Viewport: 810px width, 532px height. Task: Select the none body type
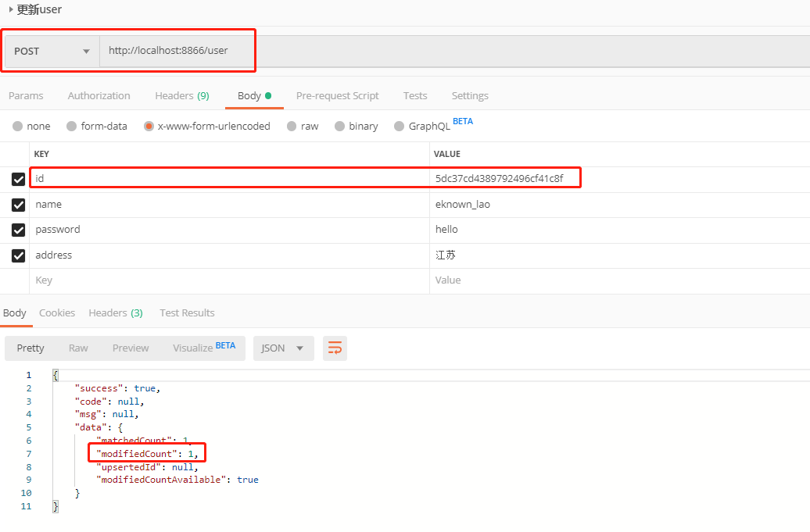click(x=17, y=127)
